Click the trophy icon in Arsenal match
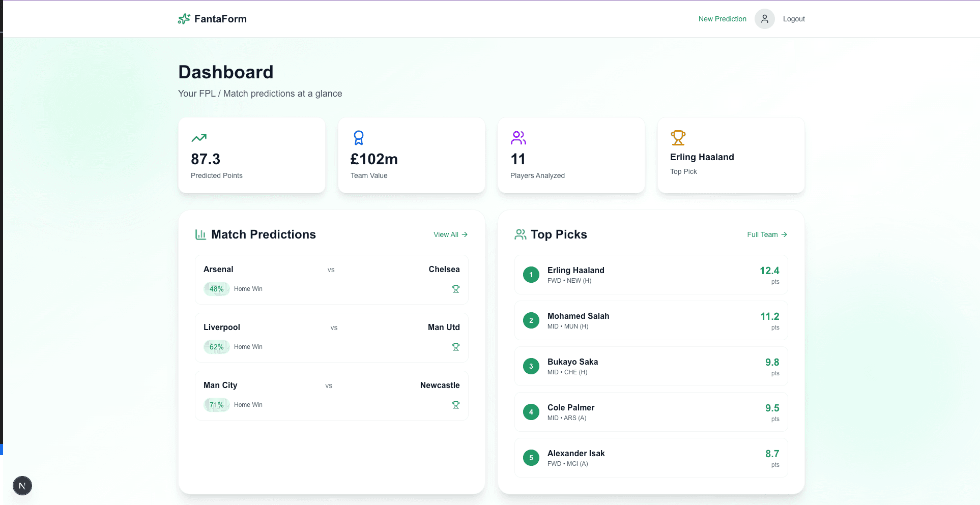This screenshot has width=980, height=505. 456,289
